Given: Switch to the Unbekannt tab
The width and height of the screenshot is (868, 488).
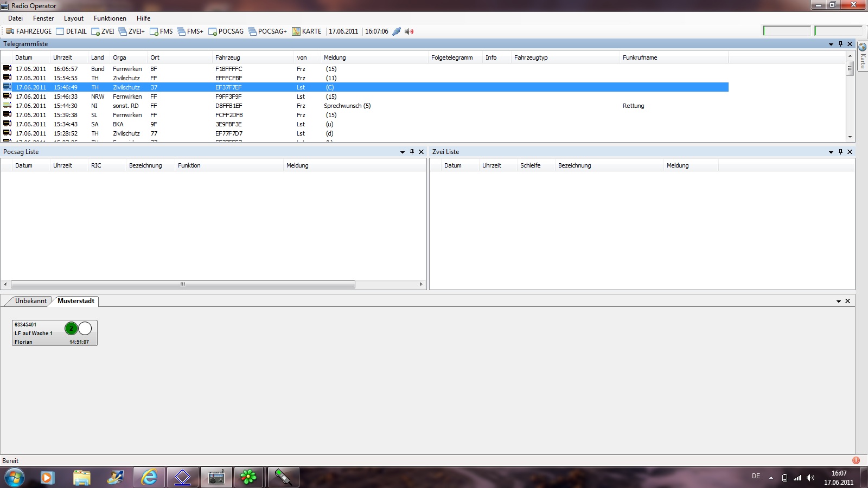Looking at the screenshot, I should coord(30,301).
